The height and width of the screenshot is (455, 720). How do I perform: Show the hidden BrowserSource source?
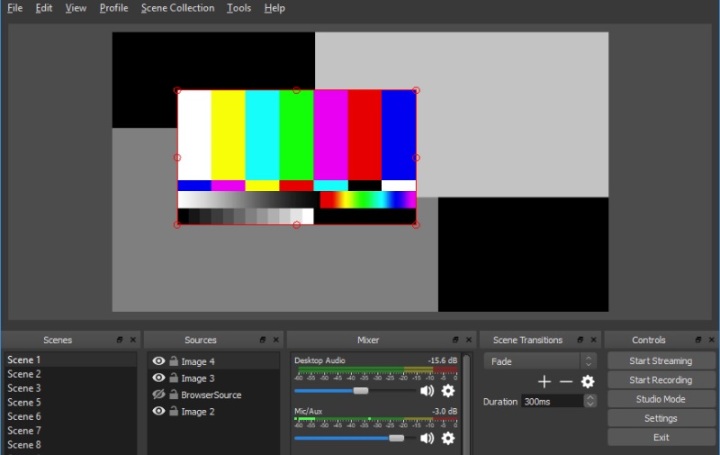(158, 394)
